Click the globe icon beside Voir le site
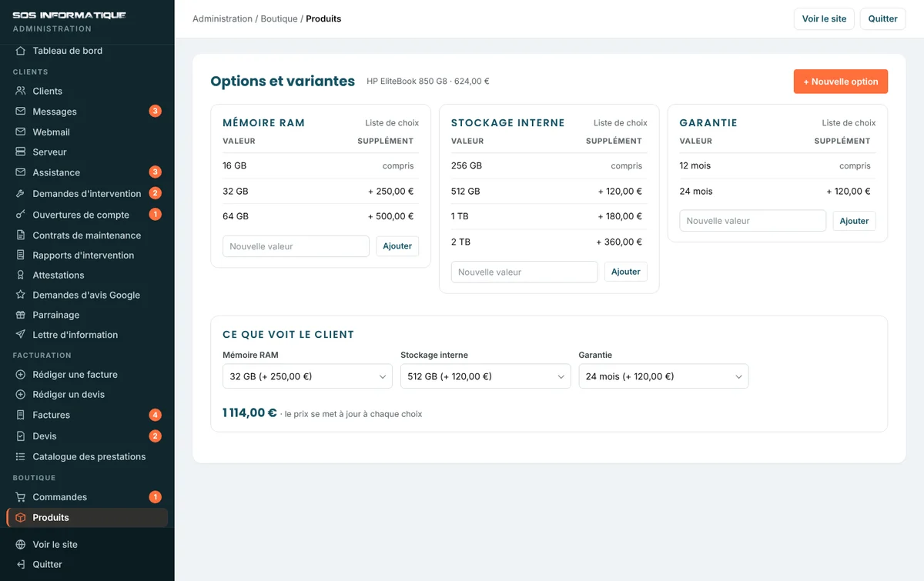924x581 pixels. point(21,545)
